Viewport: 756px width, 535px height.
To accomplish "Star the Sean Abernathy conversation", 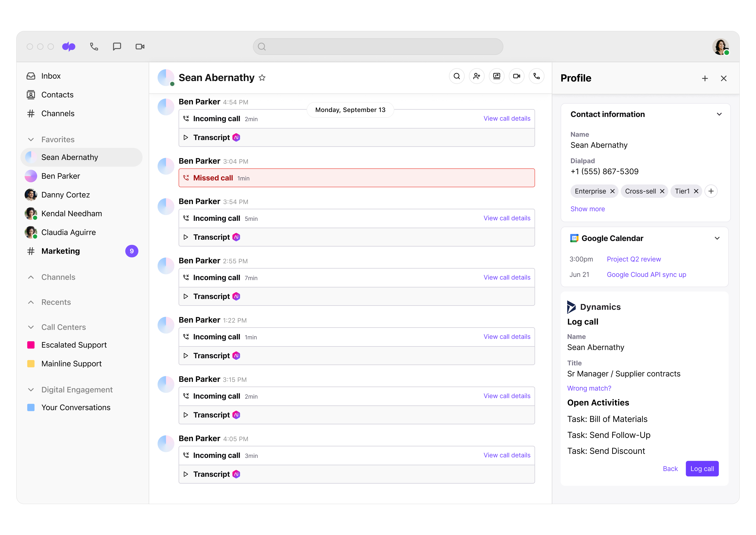I will pyautogui.click(x=262, y=78).
